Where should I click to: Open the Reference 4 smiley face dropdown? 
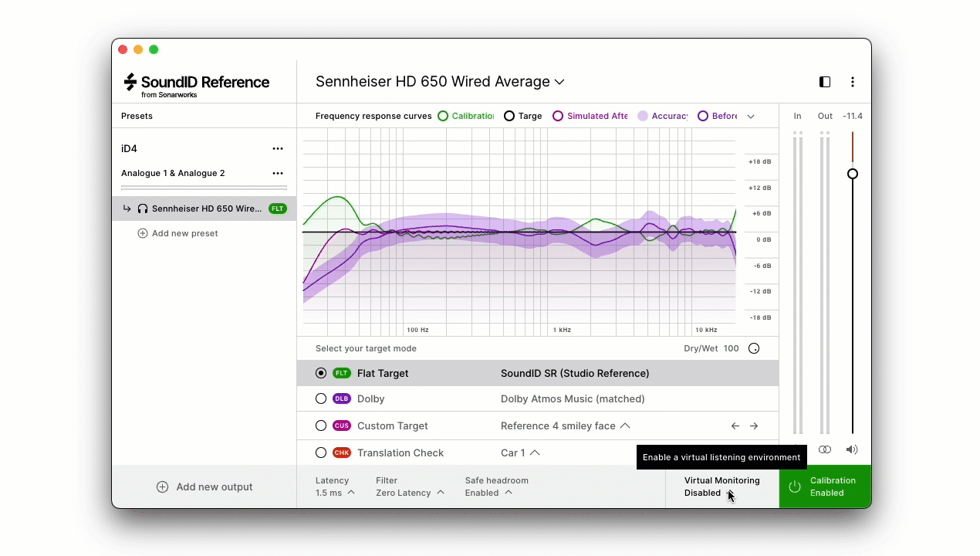[x=565, y=425]
